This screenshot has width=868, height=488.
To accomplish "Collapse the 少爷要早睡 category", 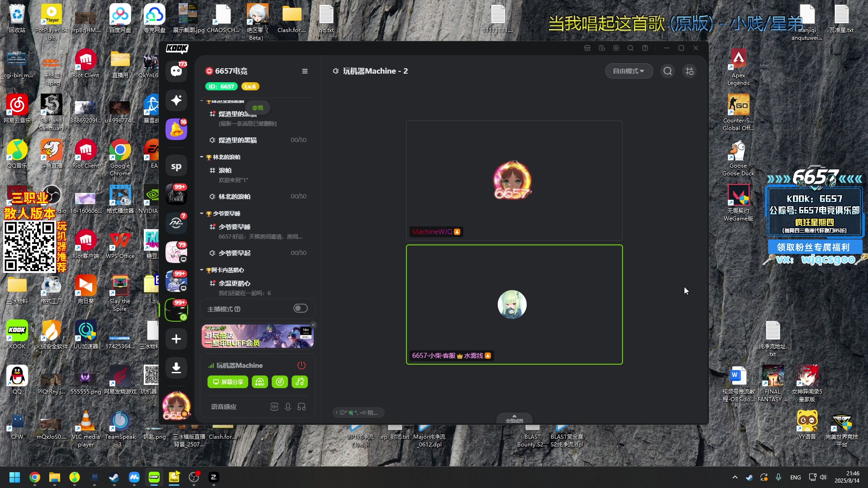I will pyautogui.click(x=202, y=213).
